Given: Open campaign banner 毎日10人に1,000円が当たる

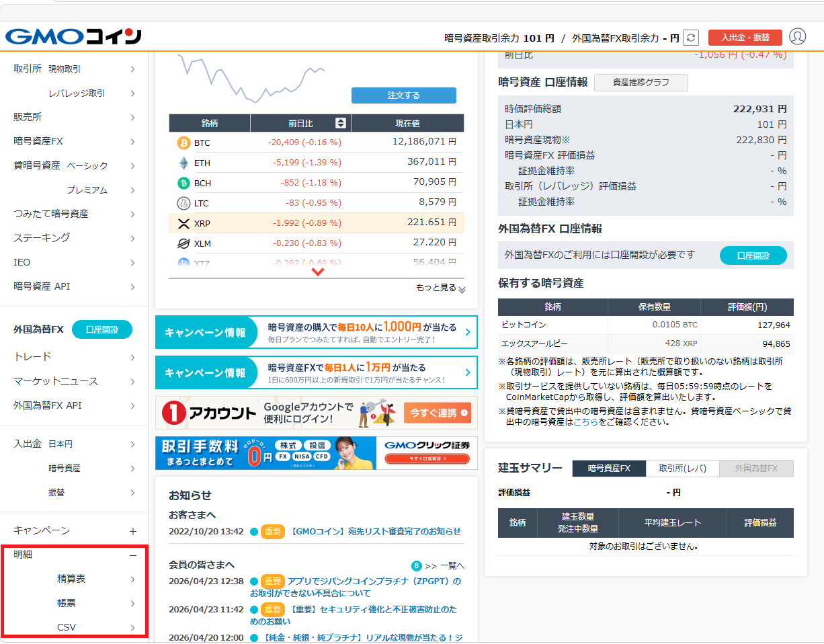Looking at the screenshot, I should 317,333.
